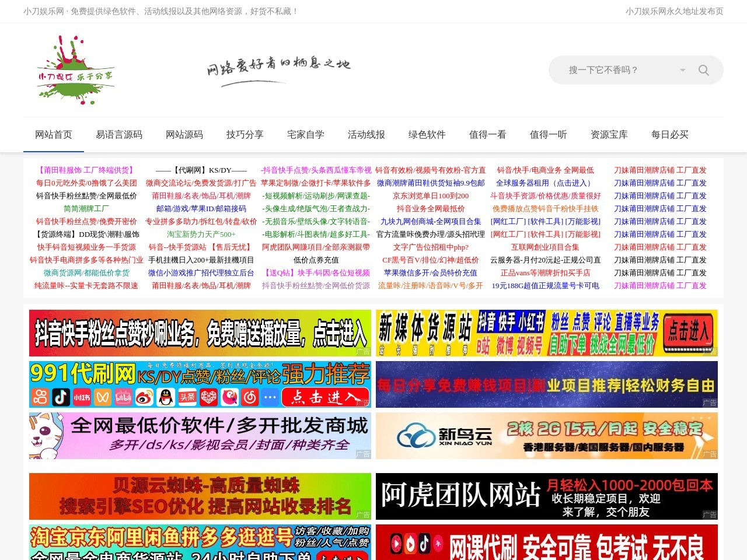
Task: Select 宅家自学 navigation item
Action: click(306, 135)
